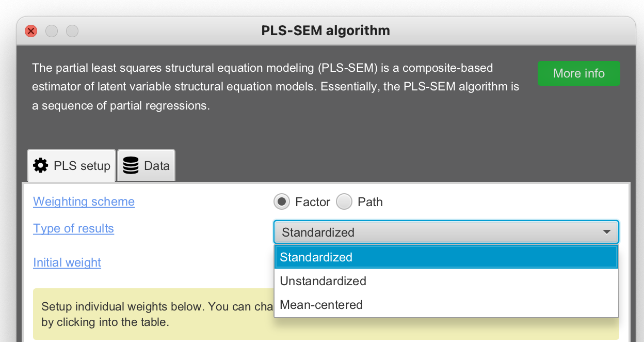The height and width of the screenshot is (342, 644).
Task: Choose Mean-centered from the dropdown list
Action: pyautogui.click(x=321, y=305)
